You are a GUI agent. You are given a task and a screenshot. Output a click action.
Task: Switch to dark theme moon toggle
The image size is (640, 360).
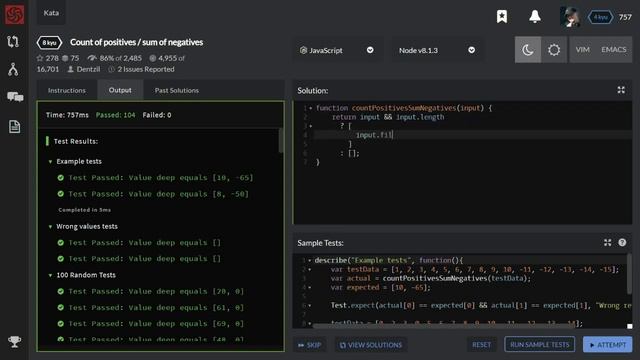click(528, 50)
